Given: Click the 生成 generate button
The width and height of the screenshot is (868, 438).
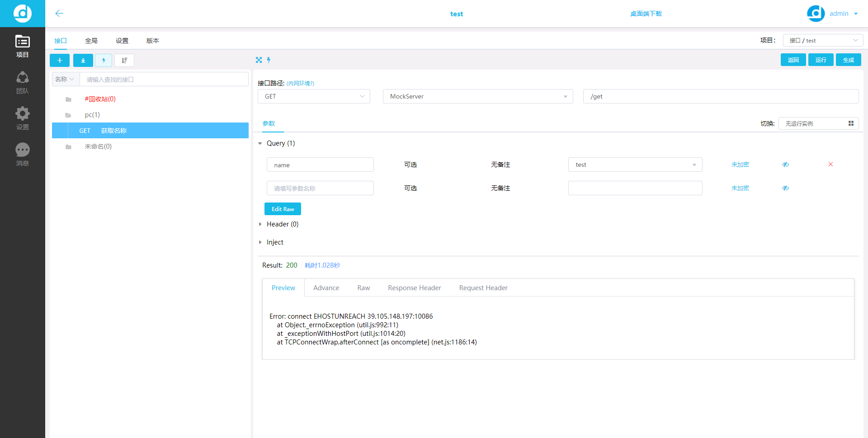Looking at the screenshot, I should point(849,60).
